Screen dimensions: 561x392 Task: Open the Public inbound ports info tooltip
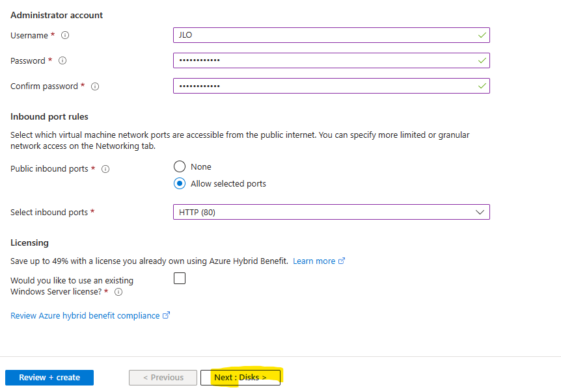click(105, 168)
